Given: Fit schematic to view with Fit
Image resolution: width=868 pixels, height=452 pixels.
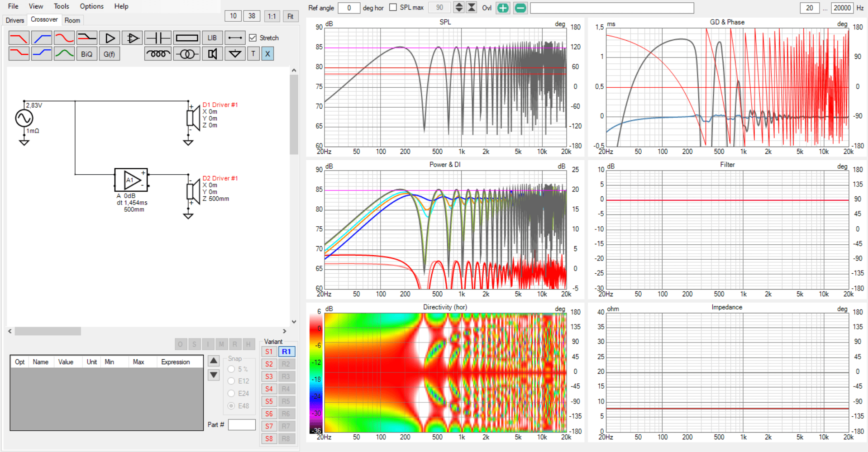Looking at the screenshot, I should [291, 16].
